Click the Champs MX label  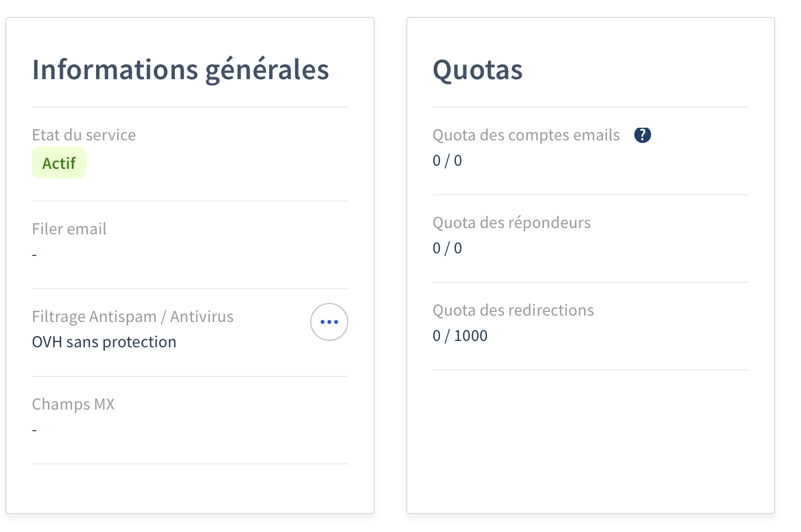[73, 404]
